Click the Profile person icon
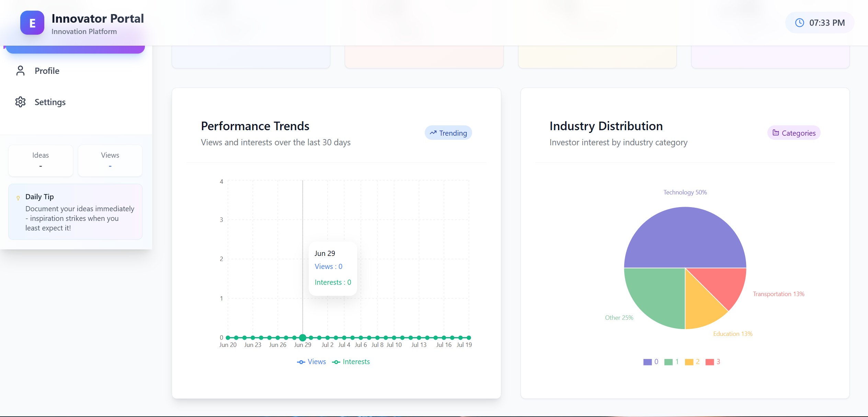 tap(21, 71)
